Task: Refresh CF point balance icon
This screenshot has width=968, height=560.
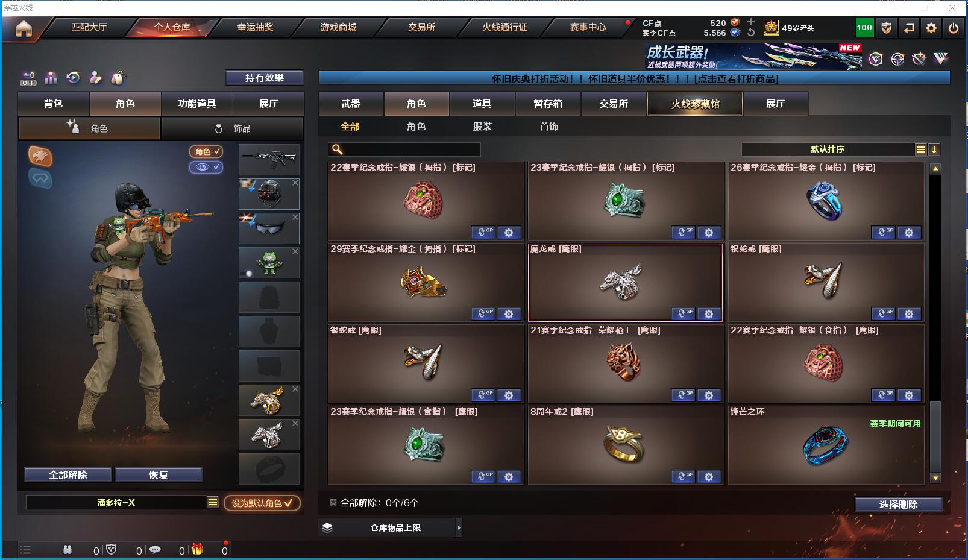Action: pos(751,33)
